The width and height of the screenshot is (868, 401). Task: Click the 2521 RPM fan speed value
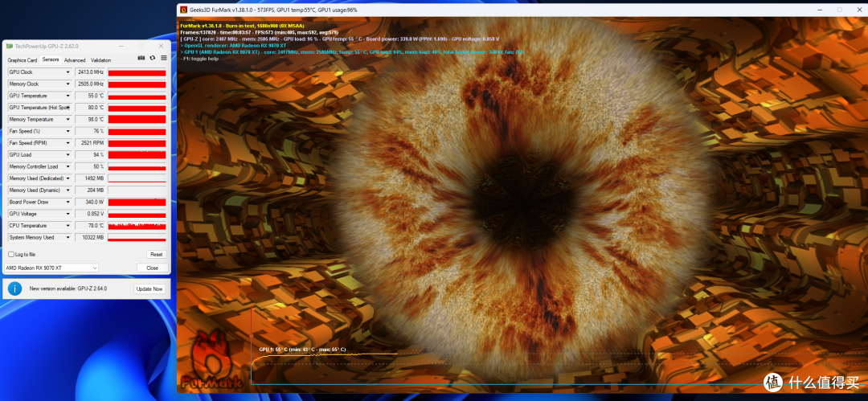(x=90, y=143)
